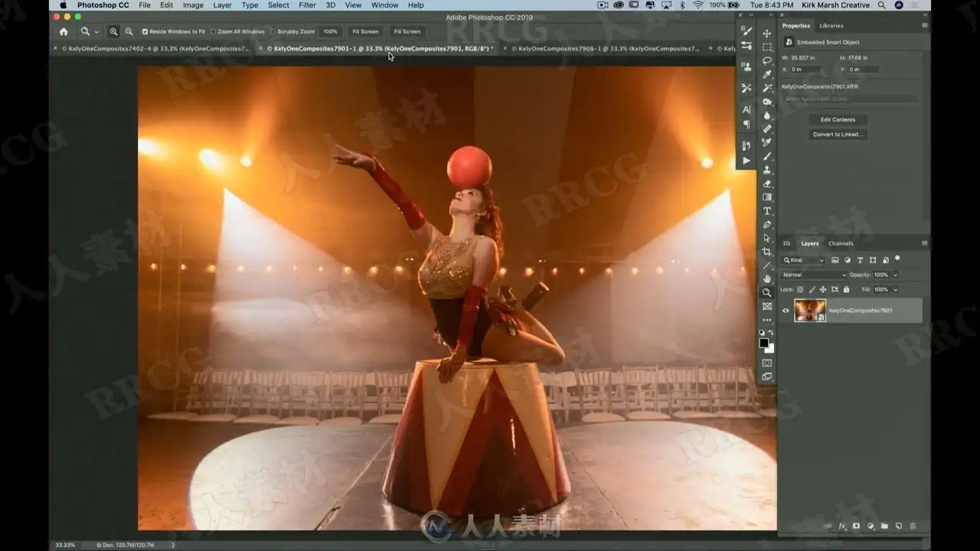980x551 pixels.
Task: Select the Eyedropper tool
Action: pos(767,74)
